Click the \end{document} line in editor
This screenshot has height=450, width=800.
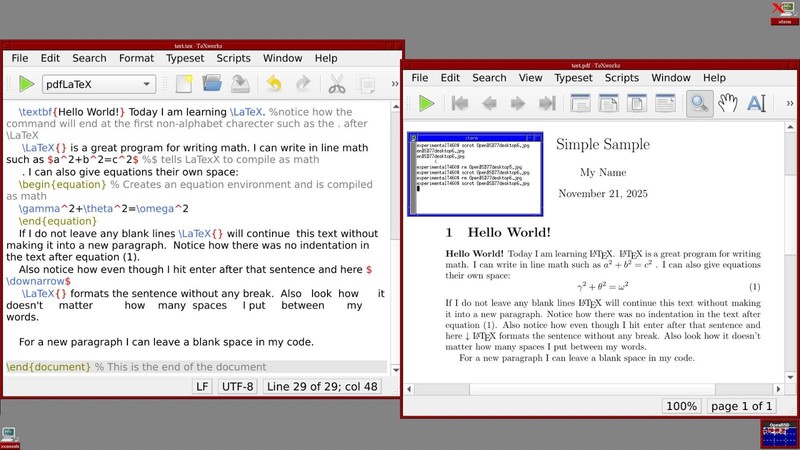point(196,367)
